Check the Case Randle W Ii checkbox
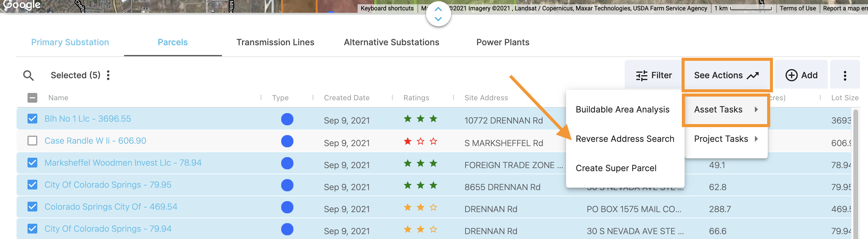This screenshot has height=239, width=868. tap(32, 141)
